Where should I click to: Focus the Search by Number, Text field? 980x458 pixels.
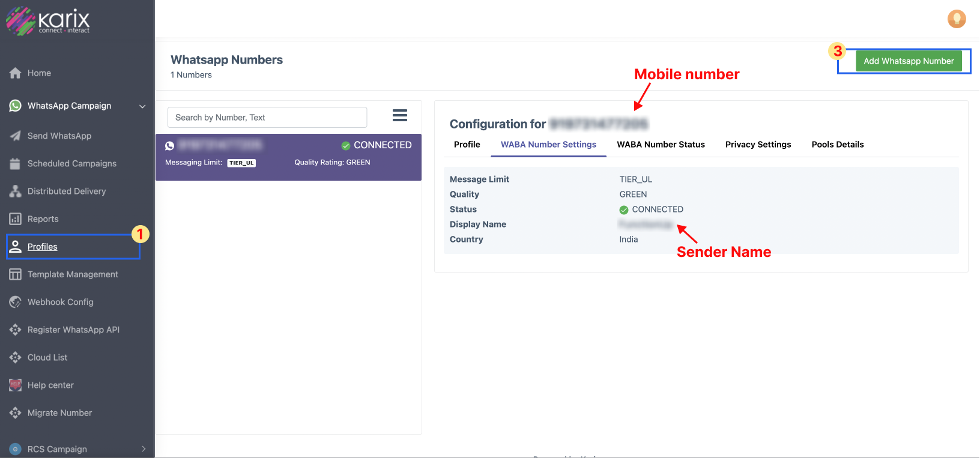[267, 118]
